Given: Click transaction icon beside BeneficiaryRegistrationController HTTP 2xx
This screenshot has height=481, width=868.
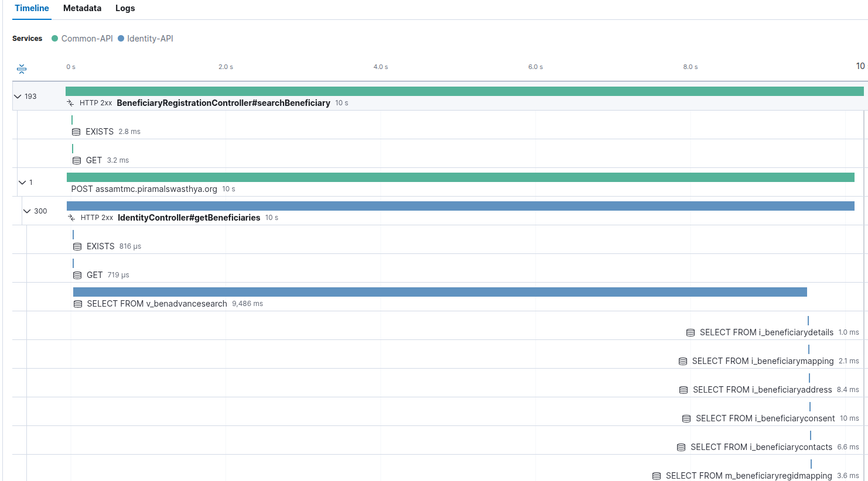Looking at the screenshot, I should coord(70,103).
